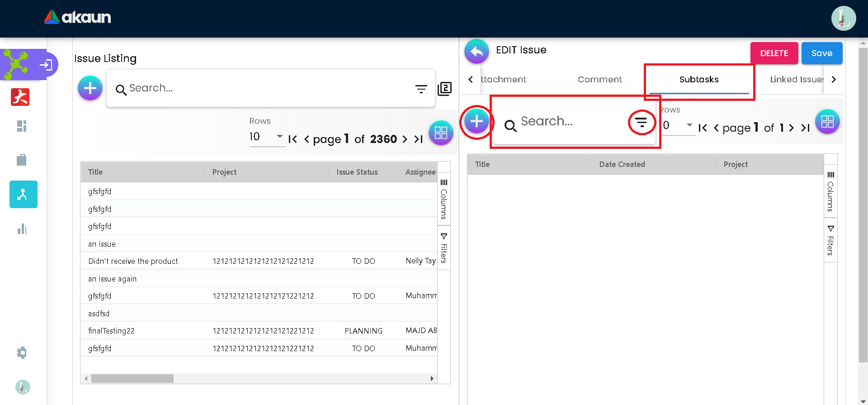This screenshot has height=405, width=868.
Task: Toggle the Filters side panel in issue listing
Action: pos(444,248)
